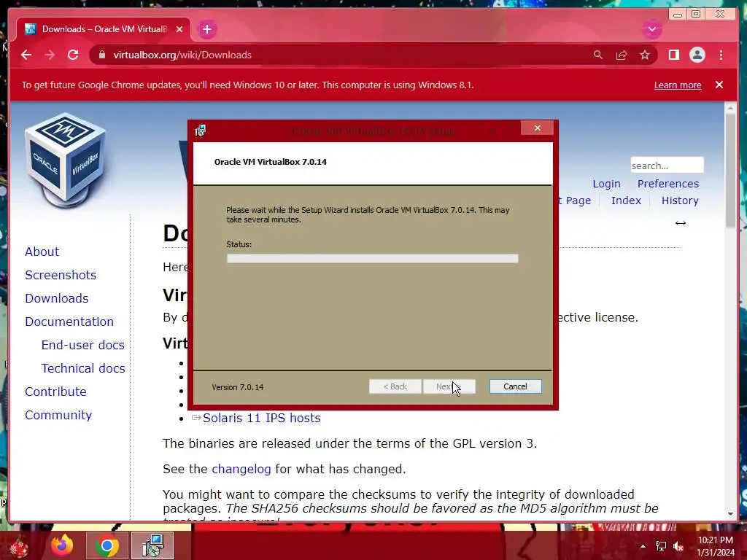Click the installer icon in setup title bar
The height and width of the screenshot is (560, 747).
201,130
